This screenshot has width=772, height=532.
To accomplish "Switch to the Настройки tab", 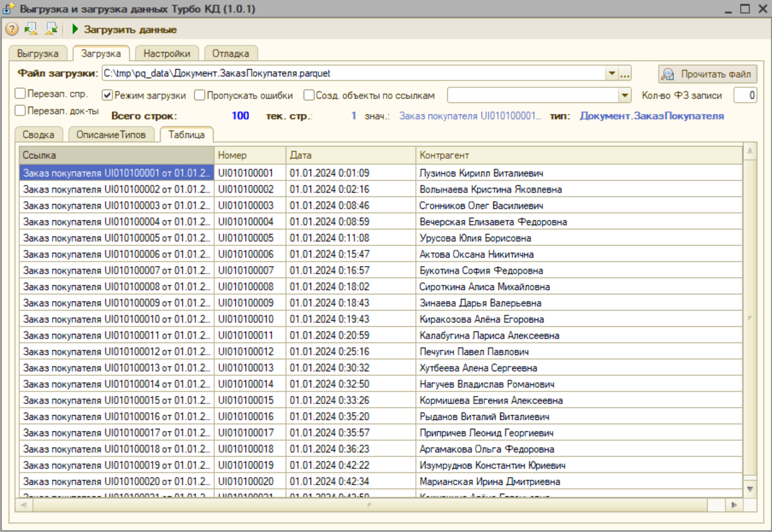I will click(x=166, y=54).
